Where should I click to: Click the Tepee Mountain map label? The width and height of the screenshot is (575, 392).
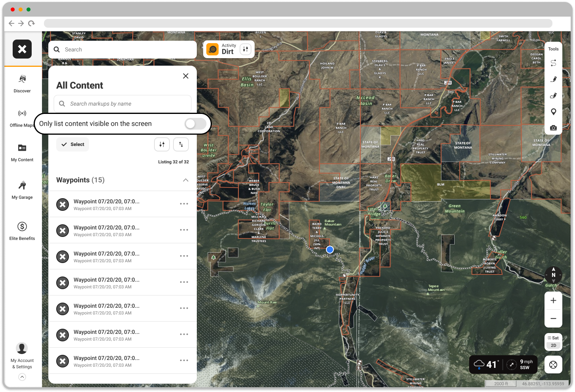436,288
